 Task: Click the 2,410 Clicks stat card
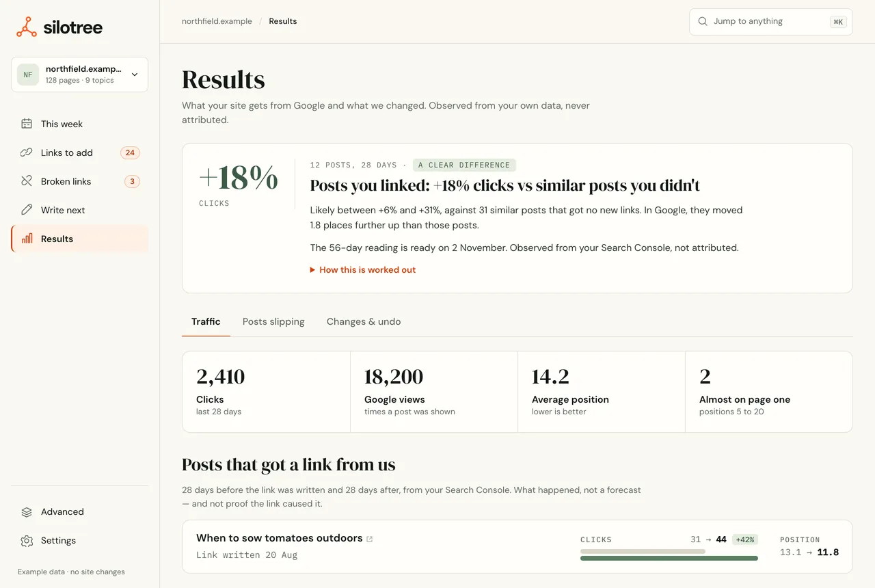point(266,392)
